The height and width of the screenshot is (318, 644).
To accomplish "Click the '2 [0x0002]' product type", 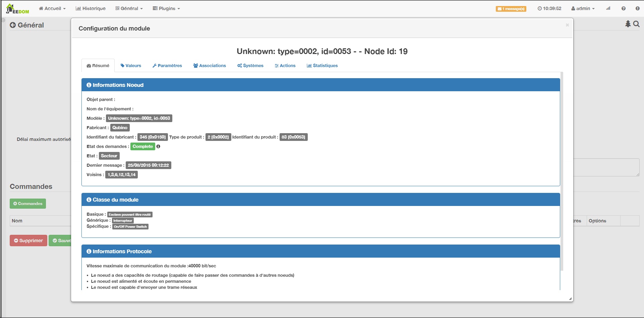I will tap(218, 137).
